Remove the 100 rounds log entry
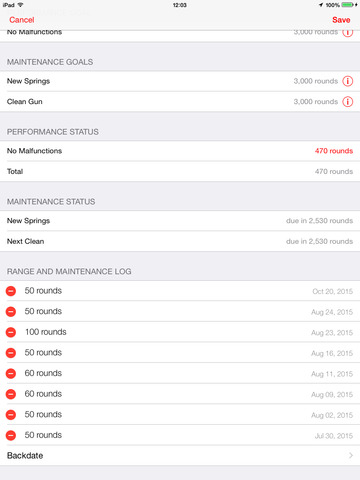The image size is (360, 480). [x=11, y=332]
